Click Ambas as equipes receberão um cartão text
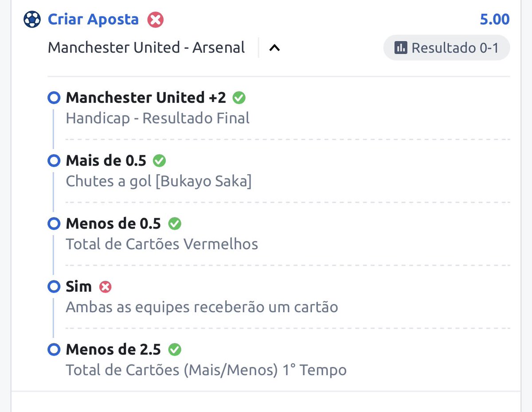The width and height of the screenshot is (532, 412). (x=202, y=307)
